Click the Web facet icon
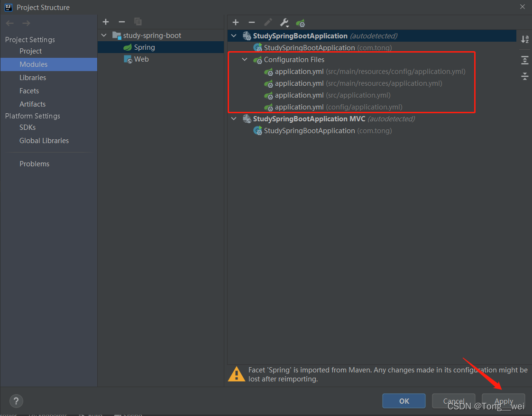532x416 pixels. (128, 59)
